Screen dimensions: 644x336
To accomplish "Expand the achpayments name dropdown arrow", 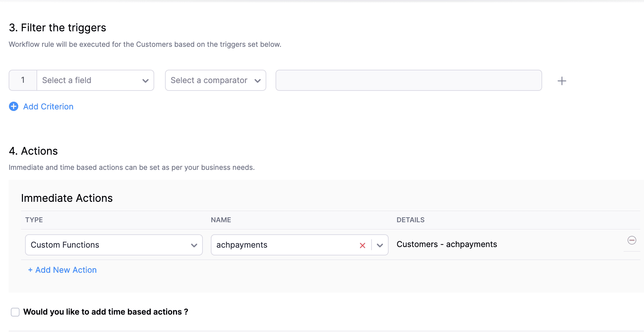I will tap(380, 245).
